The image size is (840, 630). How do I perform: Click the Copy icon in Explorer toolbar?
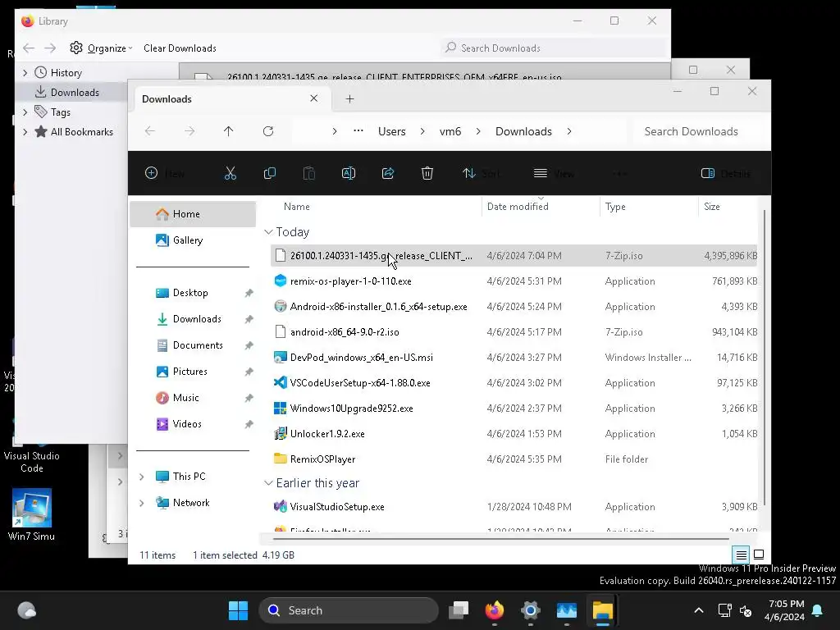click(x=269, y=173)
